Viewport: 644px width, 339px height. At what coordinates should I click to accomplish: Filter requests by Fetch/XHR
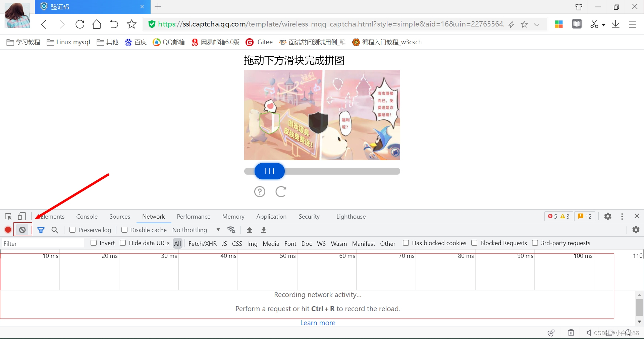click(x=203, y=243)
